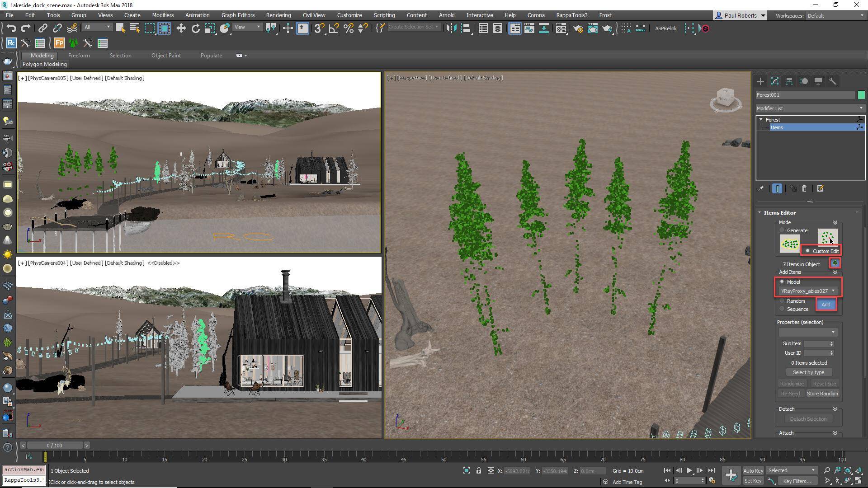Open the Rendering menu
868x488 pixels.
[x=278, y=15]
